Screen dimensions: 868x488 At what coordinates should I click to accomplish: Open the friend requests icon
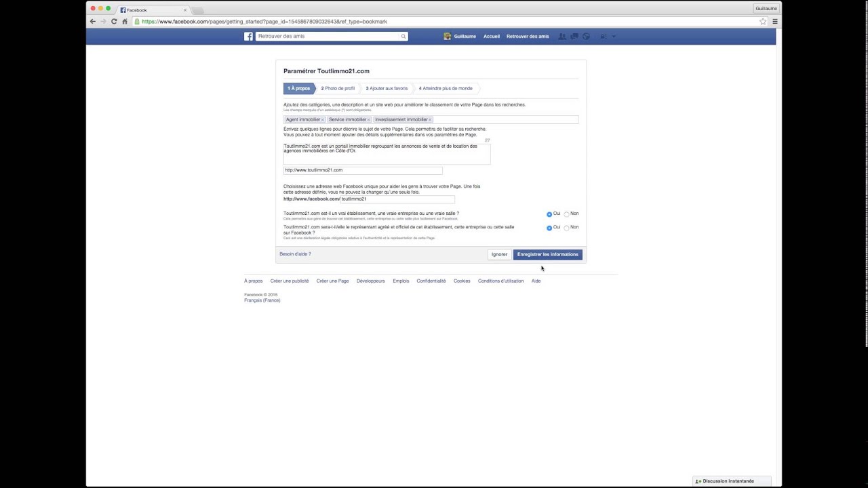[x=562, y=37]
